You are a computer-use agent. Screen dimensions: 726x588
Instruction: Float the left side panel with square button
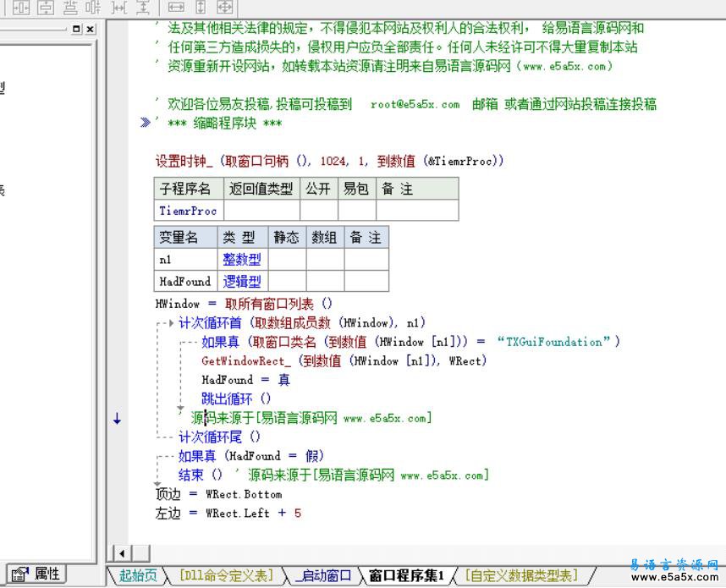coord(77,29)
